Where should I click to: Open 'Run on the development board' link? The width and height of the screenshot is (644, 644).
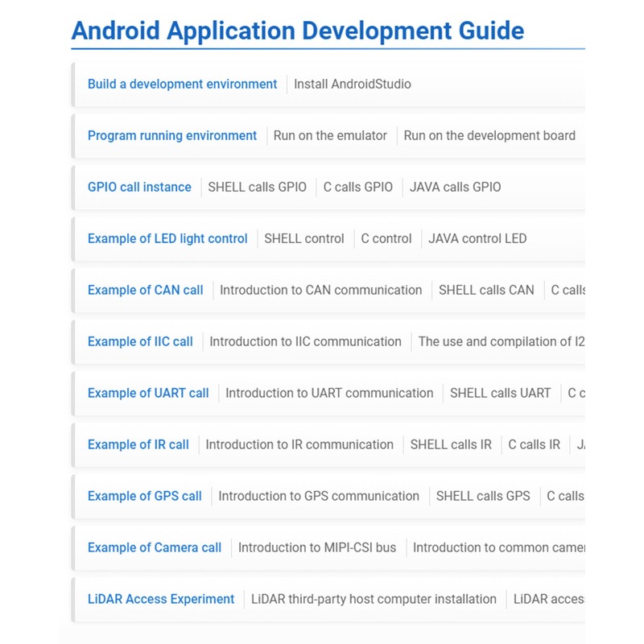click(489, 135)
